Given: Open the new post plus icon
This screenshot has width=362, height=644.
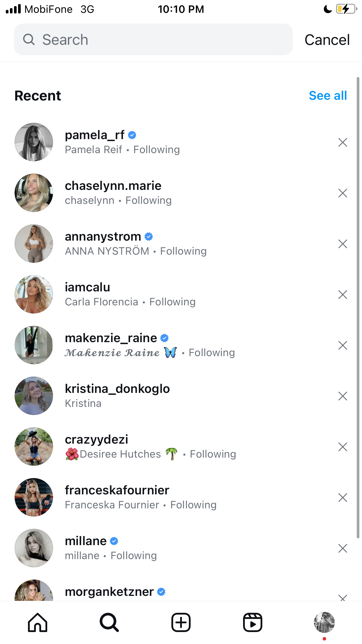Looking at the screenshot, I should (181, 622).
